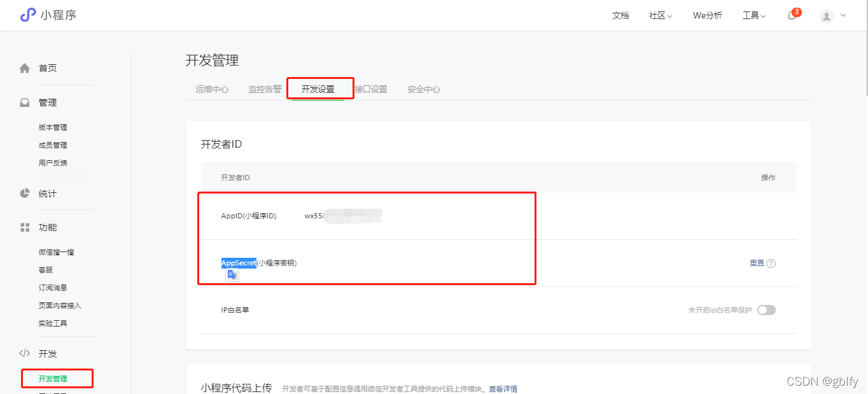868x394 pixels.
Task: Click the 首页 home icon
Action: (25, 68)
